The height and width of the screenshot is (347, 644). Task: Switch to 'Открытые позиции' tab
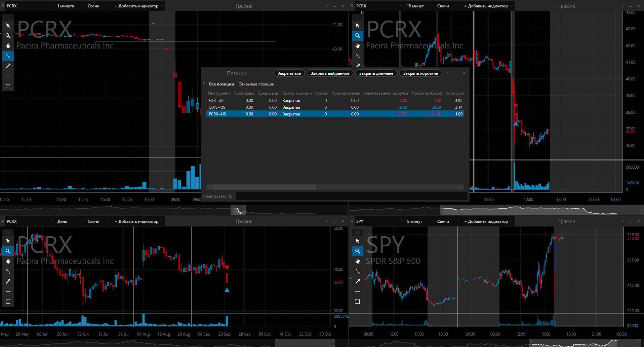click(x=256, y=84)
